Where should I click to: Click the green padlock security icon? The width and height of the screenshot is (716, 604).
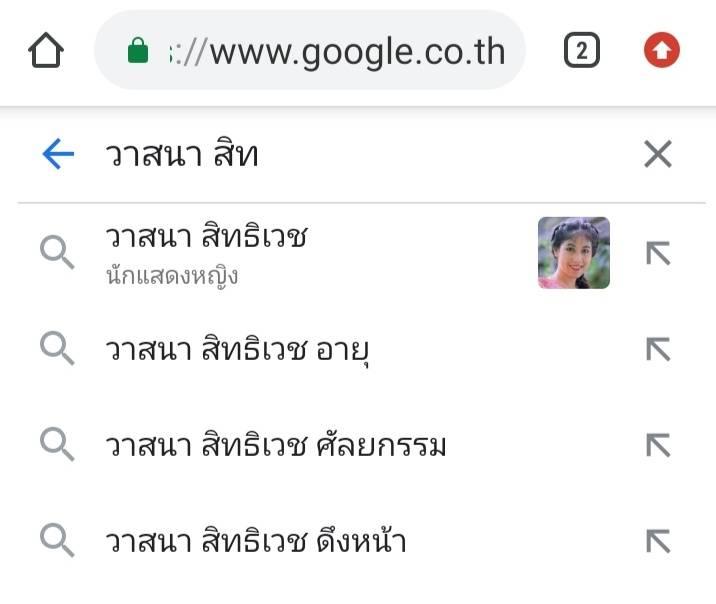[138, 50]
